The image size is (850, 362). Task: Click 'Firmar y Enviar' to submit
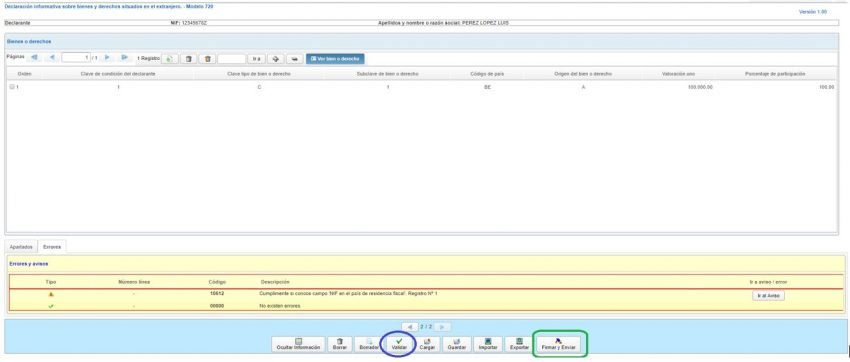coord(558,344)
